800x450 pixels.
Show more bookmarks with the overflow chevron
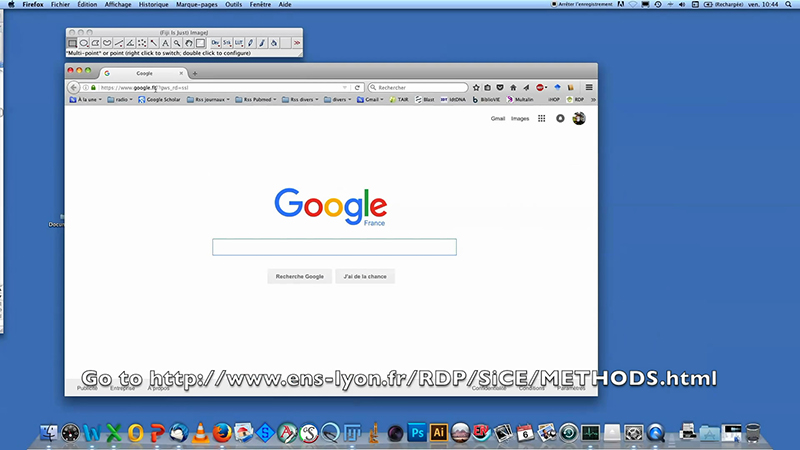[593, 99]
